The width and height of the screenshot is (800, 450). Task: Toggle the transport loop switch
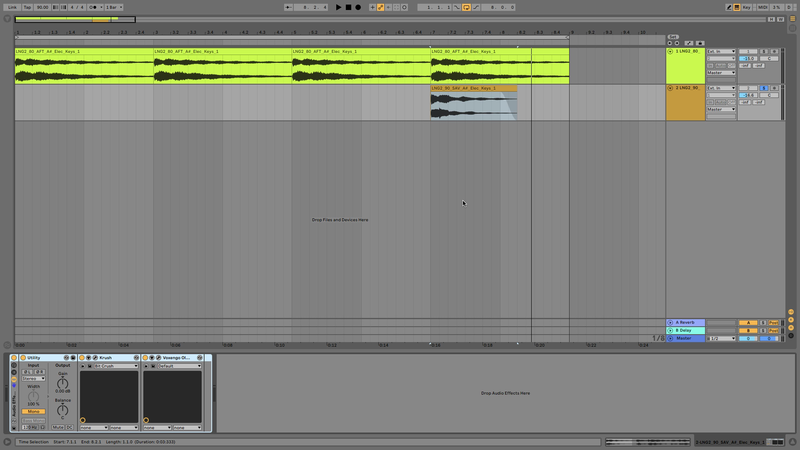[x=466, y=7]
